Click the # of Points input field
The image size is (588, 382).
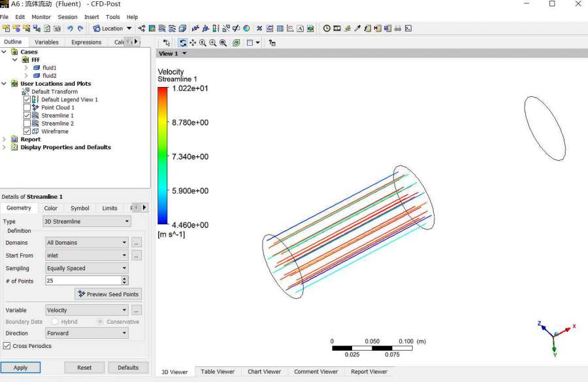click(x=83, y=281)
